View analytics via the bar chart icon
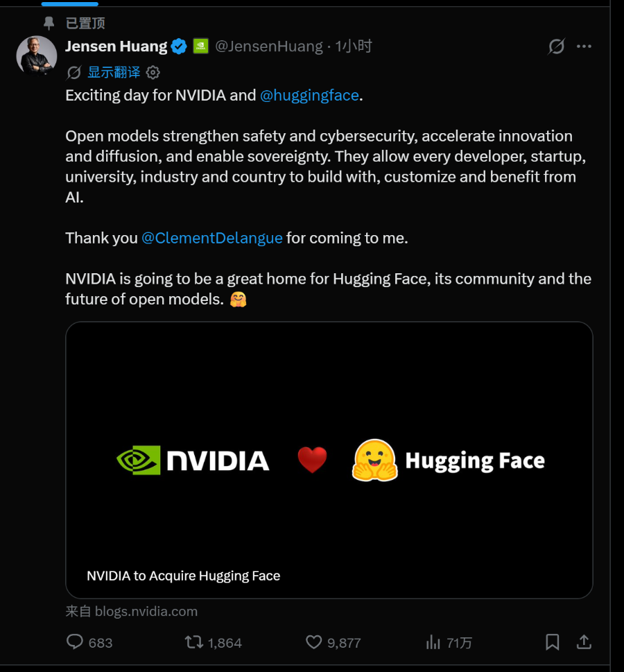This screenshot has height=672, width=624. click(x=433, y=641)
